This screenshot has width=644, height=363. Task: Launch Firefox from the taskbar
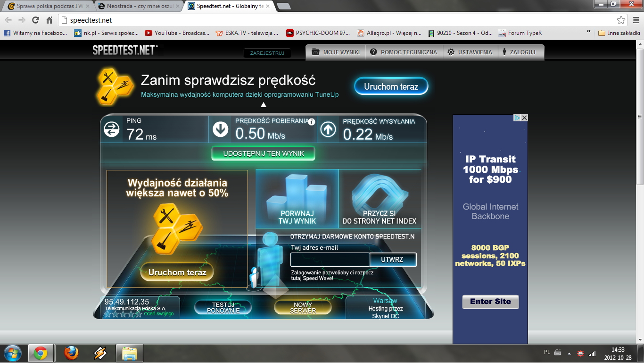tap(71, 353)
